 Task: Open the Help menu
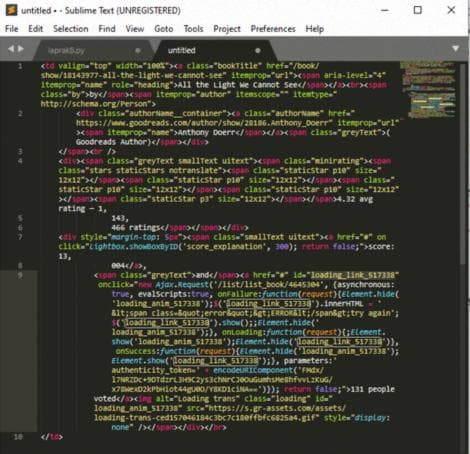[315, 29]
